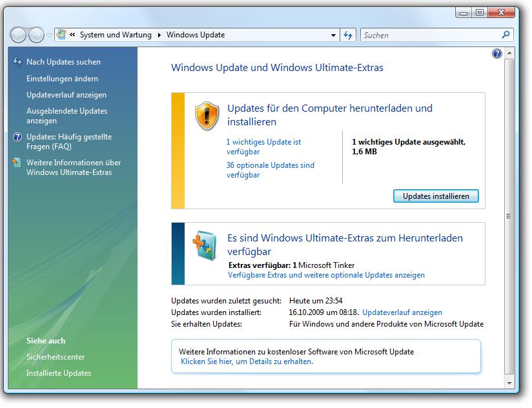The image size is (532, 408).
Task: Open 'Klicken Sie hier, um Details zu erhalten.'
Action: coord(247,362)
